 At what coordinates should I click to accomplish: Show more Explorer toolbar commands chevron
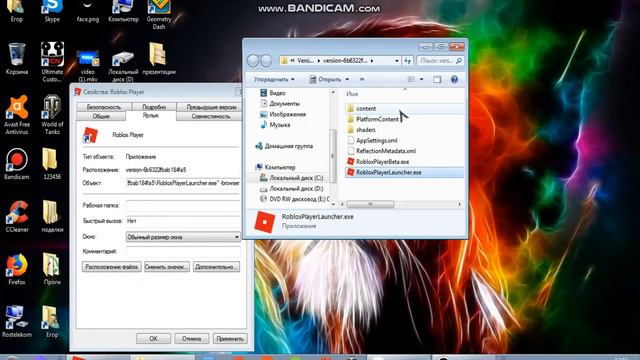362,80
